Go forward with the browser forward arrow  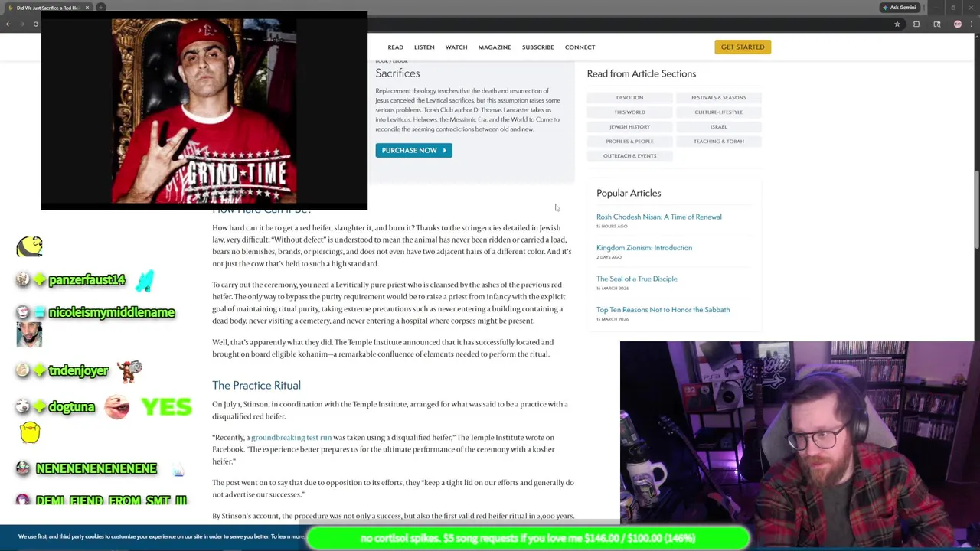(21, 24)
